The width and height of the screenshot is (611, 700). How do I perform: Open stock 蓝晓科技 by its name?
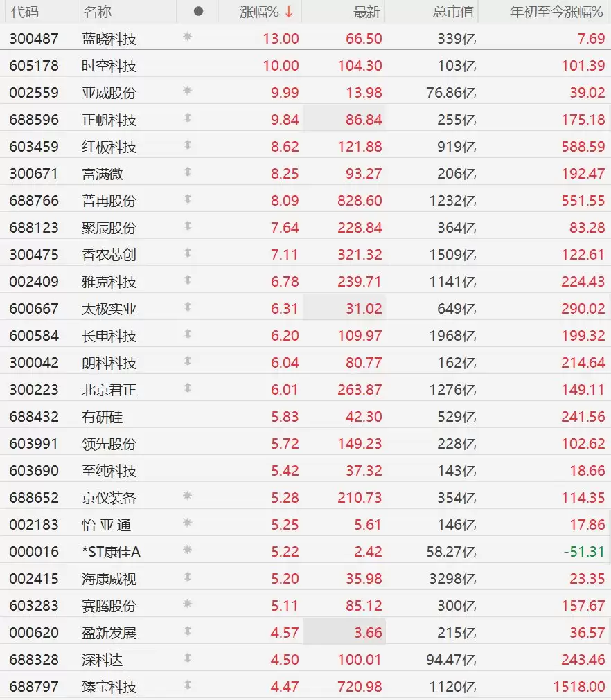tap(109, 39)
